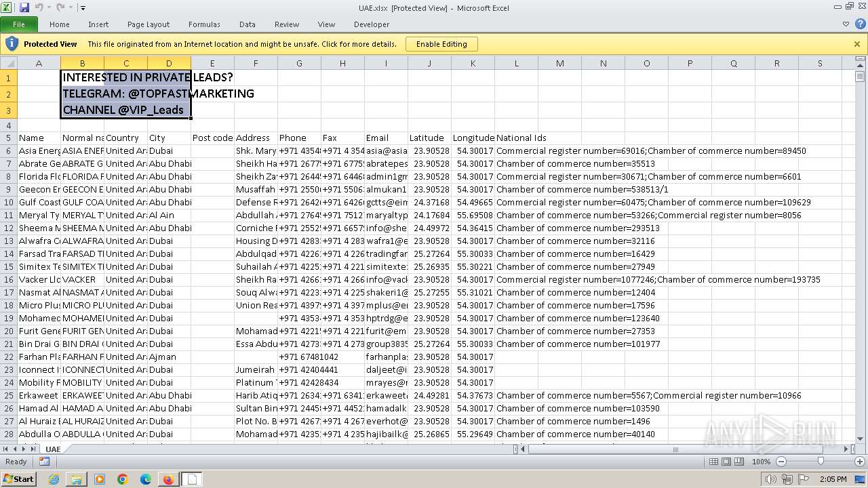Switch to the Insert ribbon tab

98,24
